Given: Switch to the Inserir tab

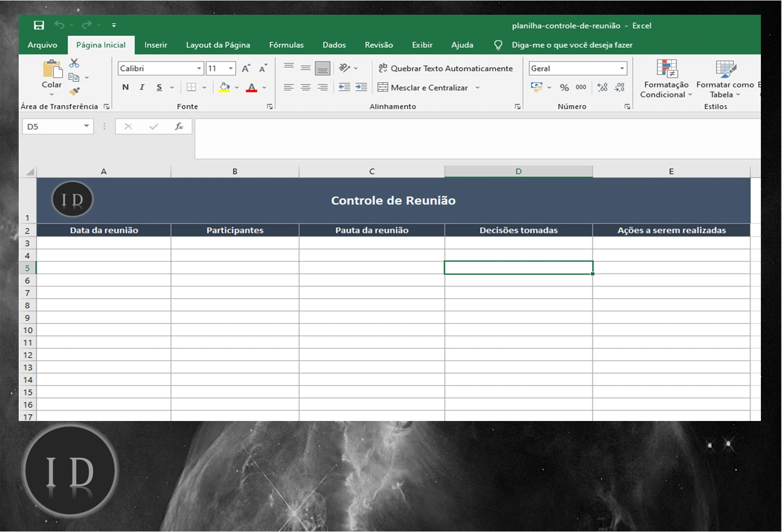Looking at the screenshot, I should (x=156, y=45).
